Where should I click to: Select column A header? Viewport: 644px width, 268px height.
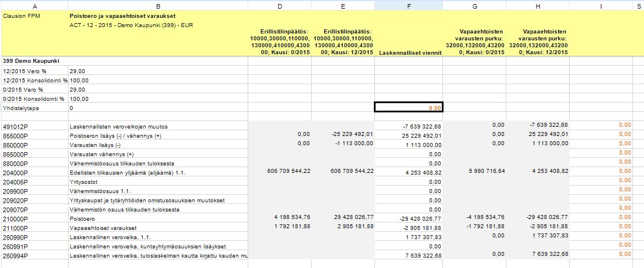pos(34,5)
